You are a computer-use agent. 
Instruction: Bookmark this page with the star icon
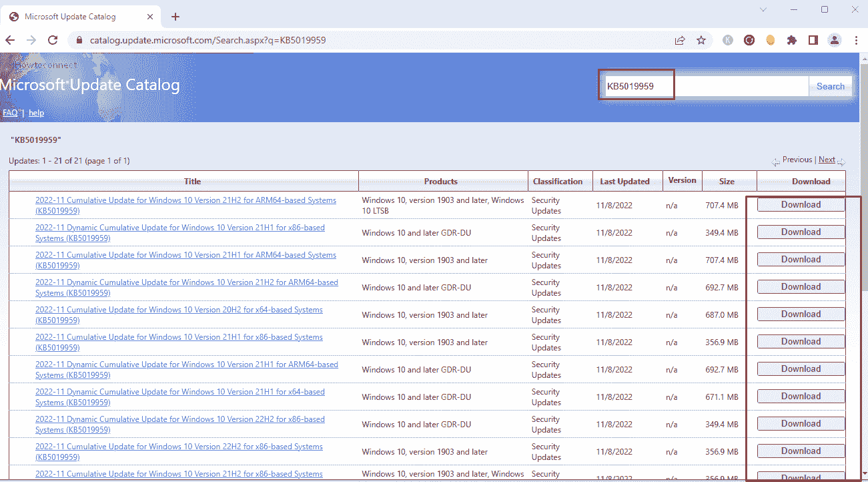coord(701,40)
